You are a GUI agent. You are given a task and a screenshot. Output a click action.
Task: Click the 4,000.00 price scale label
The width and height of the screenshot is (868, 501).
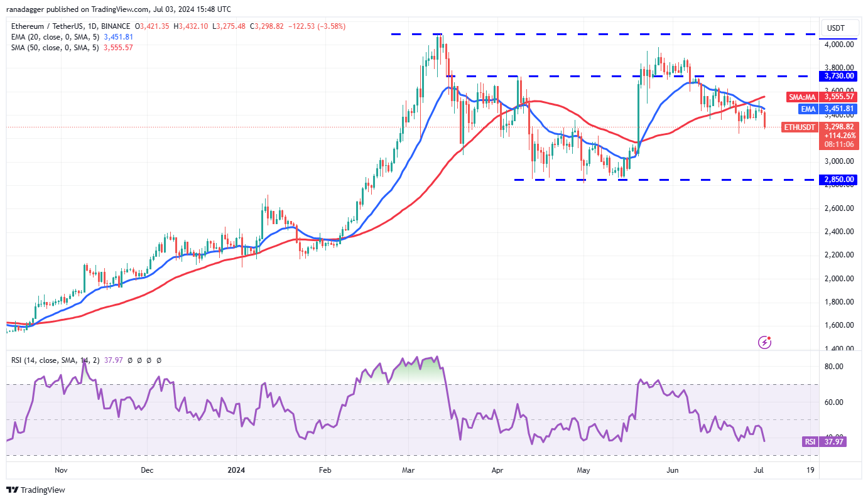839,45
